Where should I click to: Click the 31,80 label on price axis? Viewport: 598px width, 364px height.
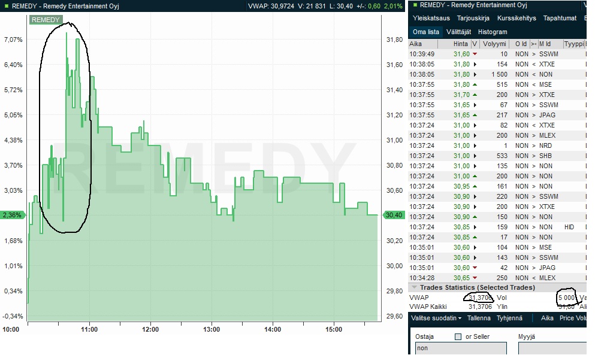pyautogui.click(x=394, y=40)
